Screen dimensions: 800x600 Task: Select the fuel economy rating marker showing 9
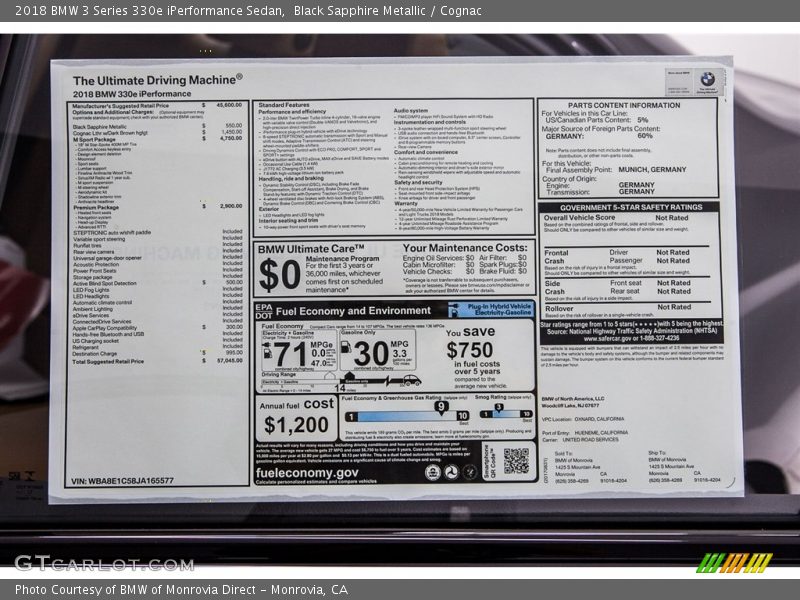(x=441, y=407)
